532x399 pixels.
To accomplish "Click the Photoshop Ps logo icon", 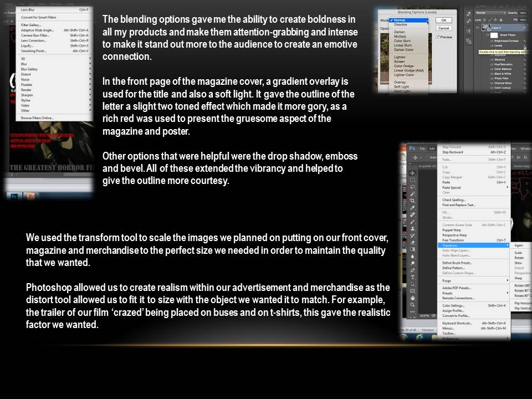I will (412, 149).
